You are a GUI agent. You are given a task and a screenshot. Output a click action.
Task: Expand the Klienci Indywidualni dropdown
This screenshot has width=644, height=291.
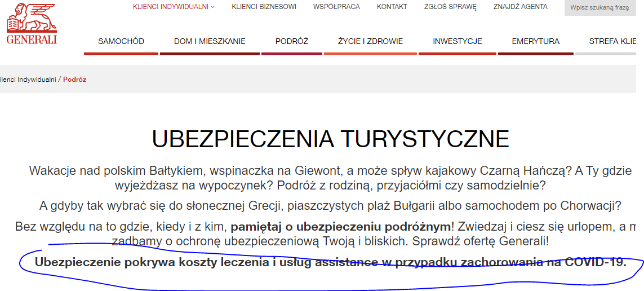[x=174, y=7]
